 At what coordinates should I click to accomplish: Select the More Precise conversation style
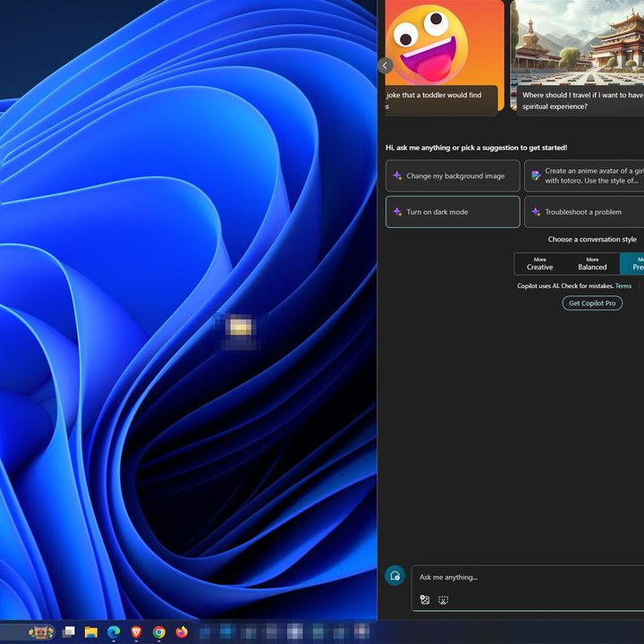pyautogui.click(x=632, y=264)
